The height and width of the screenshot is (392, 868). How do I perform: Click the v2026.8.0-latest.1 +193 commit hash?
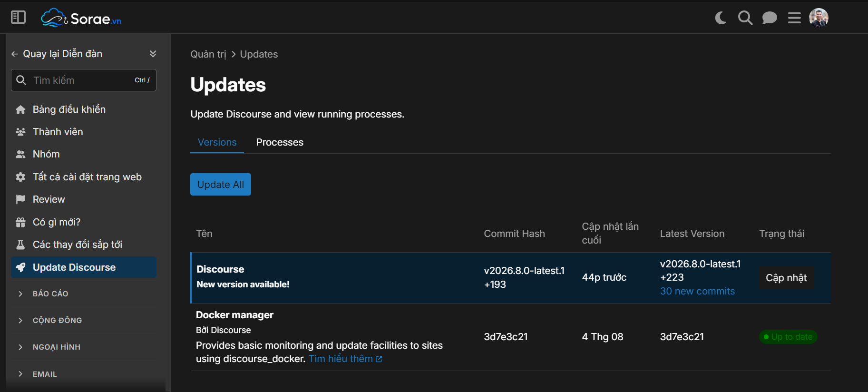pyautogui.click(x=524, y=277)
